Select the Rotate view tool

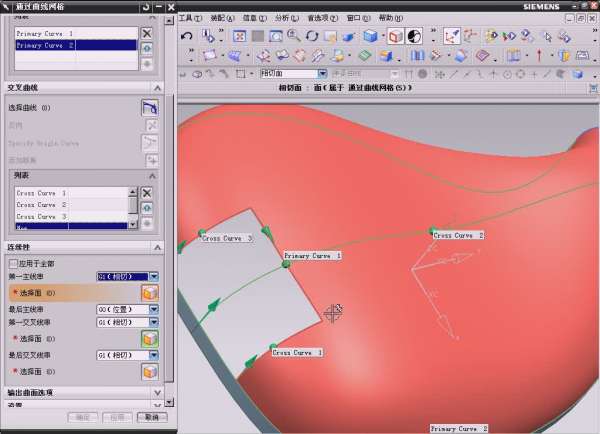point(310,36)
